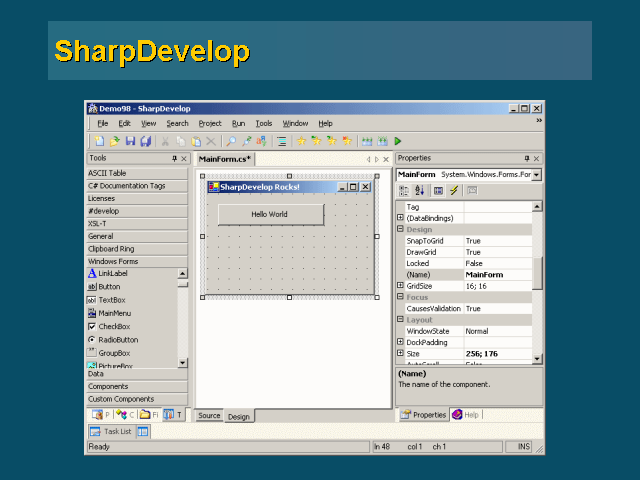Click the Toggle Bookmark star icon
Viewport: 640px width, 480px height.
301,141
